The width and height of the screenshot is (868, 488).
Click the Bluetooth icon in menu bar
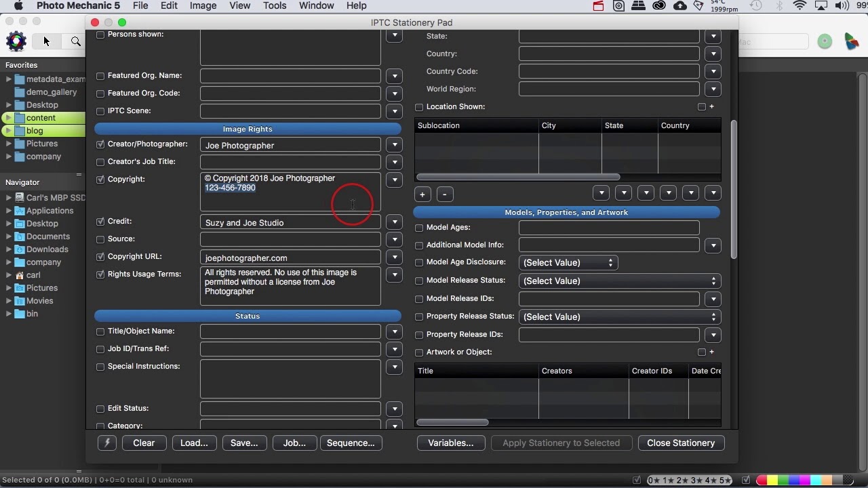pyautogui.click(x=779, y=6)
